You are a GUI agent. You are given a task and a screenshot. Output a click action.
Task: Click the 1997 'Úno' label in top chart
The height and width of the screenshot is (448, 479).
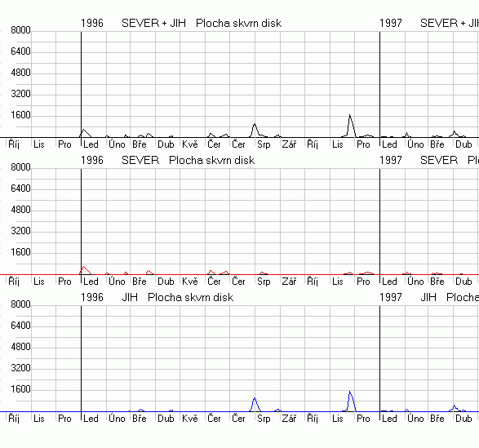tap(415, 144)
